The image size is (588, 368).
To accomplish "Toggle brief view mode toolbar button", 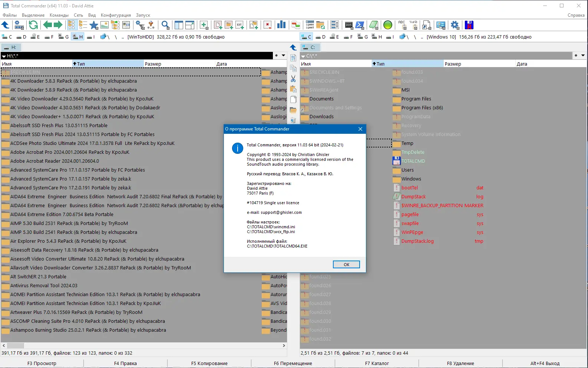I will [x=72, y=25].
